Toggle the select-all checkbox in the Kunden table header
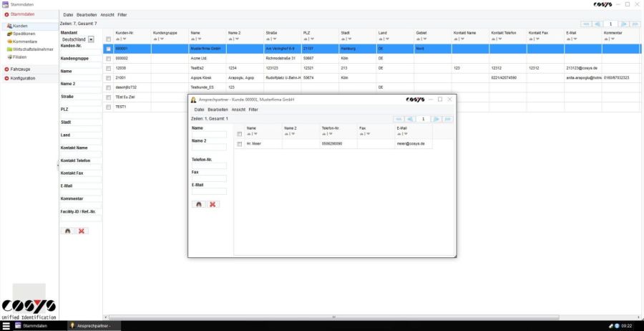This screenshot has width=644, height=331. click(x=109, y=39)
